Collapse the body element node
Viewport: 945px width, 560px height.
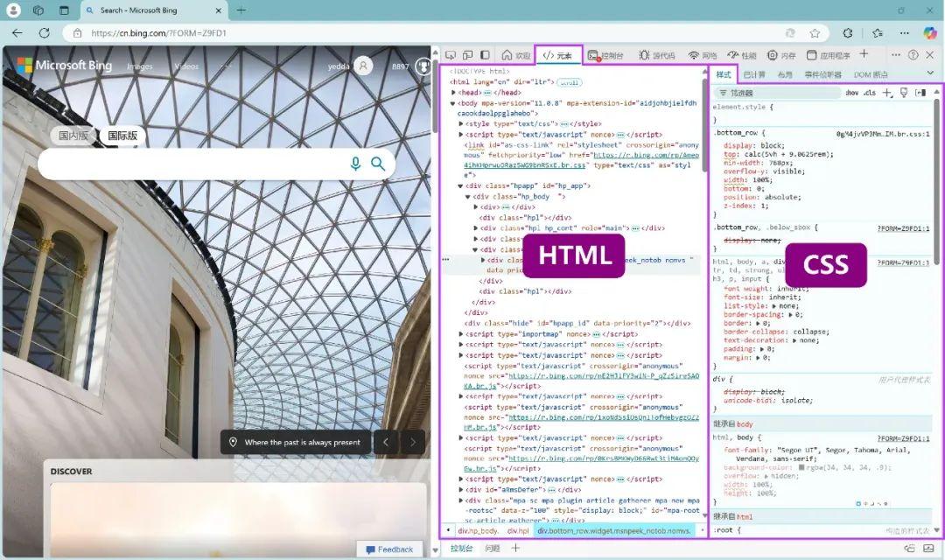pyautogui.click(x=453, y=103)
